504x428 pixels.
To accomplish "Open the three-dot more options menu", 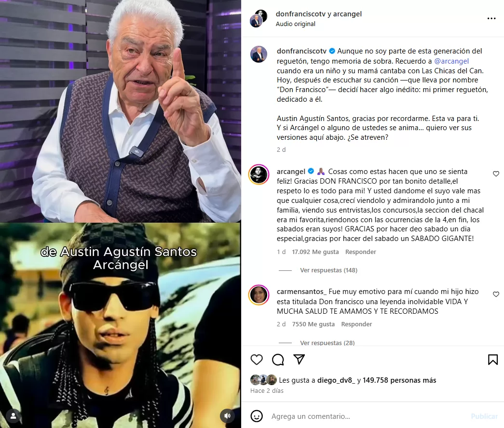I will [491, 19].
